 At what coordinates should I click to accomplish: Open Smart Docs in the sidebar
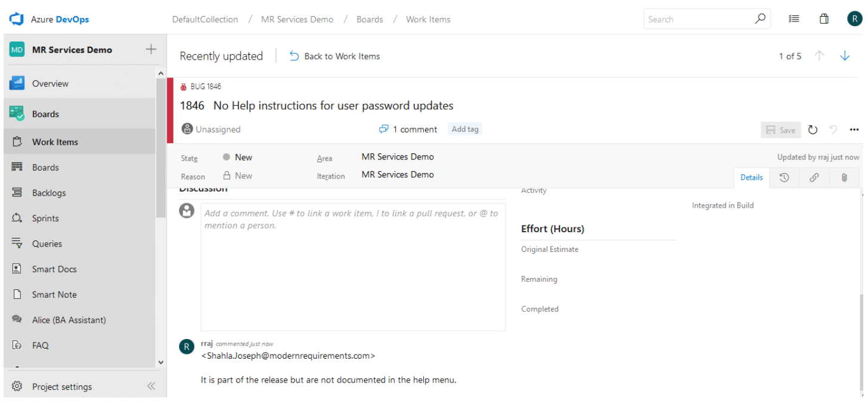coord(55,269)
